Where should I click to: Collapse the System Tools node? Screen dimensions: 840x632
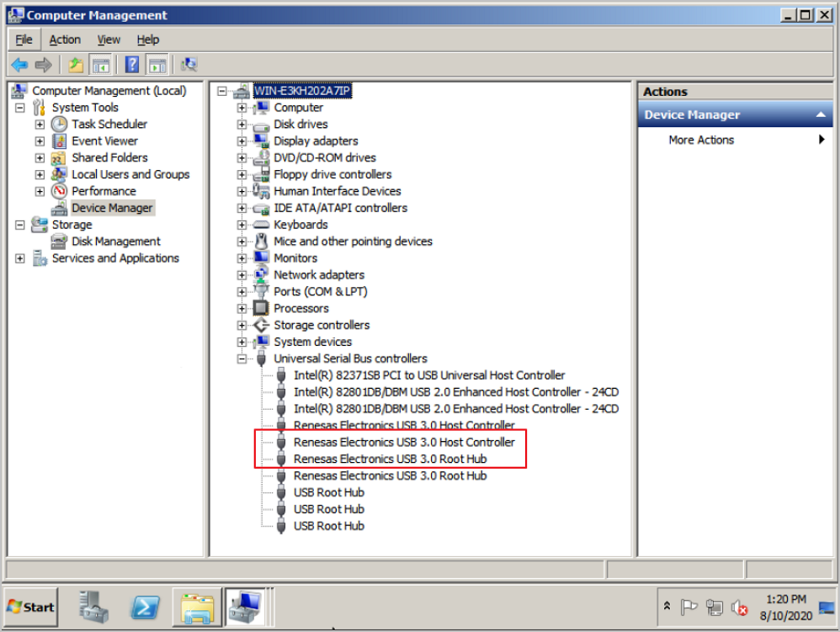[x=20, y=108]
